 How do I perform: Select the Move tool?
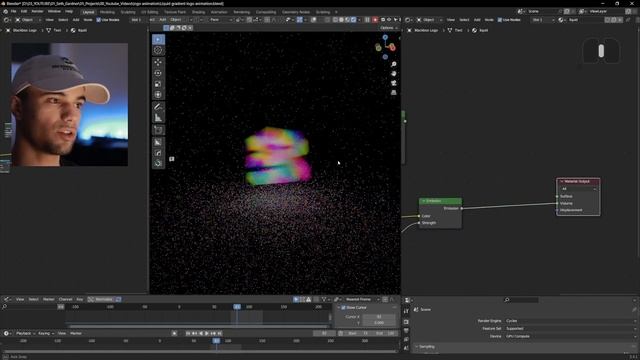click(x=158, y=62)
